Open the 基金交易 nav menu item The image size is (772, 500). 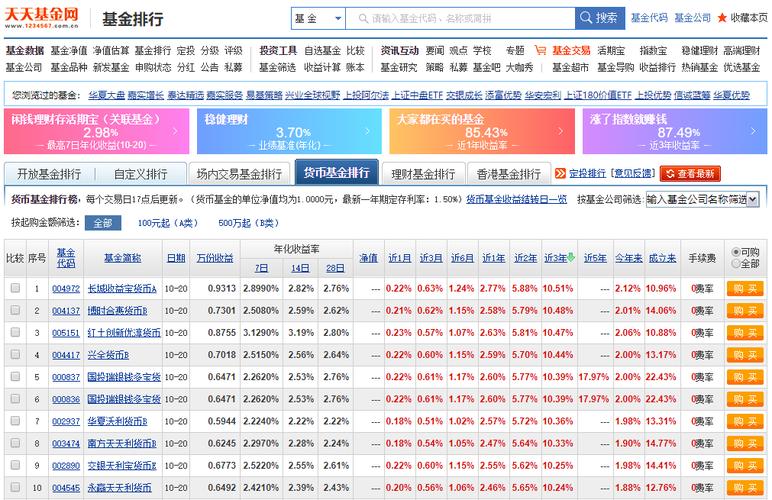point(571,50)
